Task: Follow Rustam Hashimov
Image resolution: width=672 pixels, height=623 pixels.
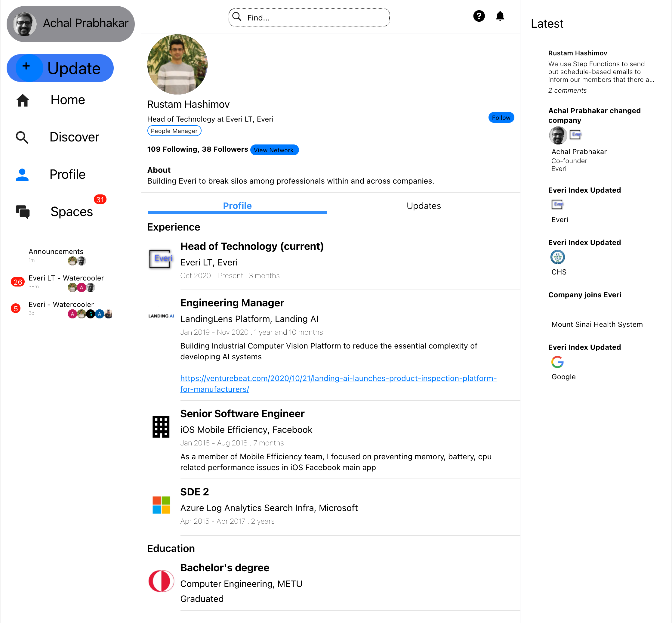Action: 501,118
